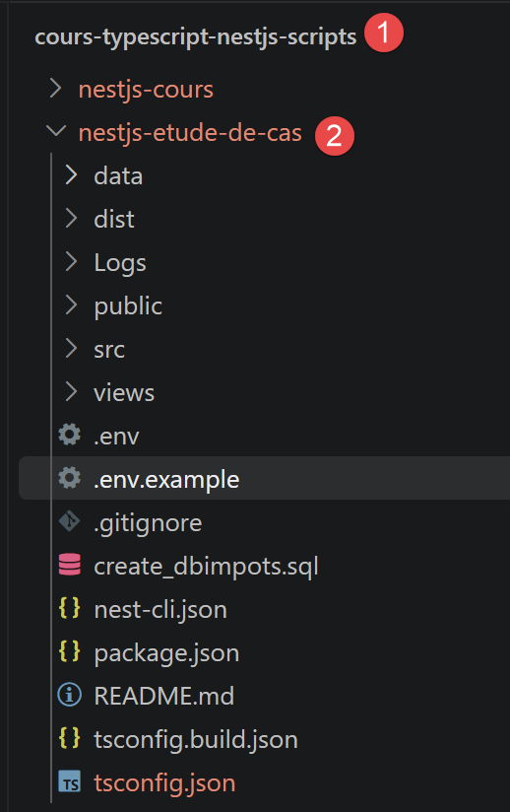Image resolution: width=510 pixels, height=812 pixels.
Task: Expand the src folder chevron
Action: (x=71, y=349)
